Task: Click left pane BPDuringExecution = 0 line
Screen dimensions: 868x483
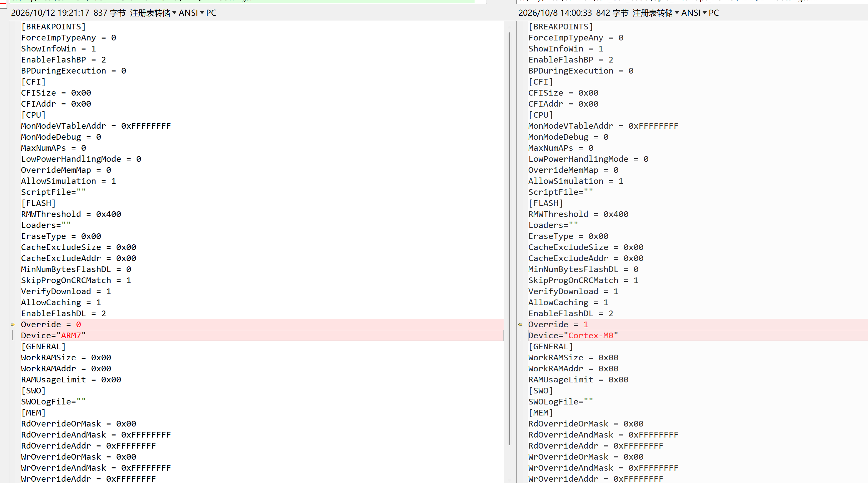Action: click(74, 71)
